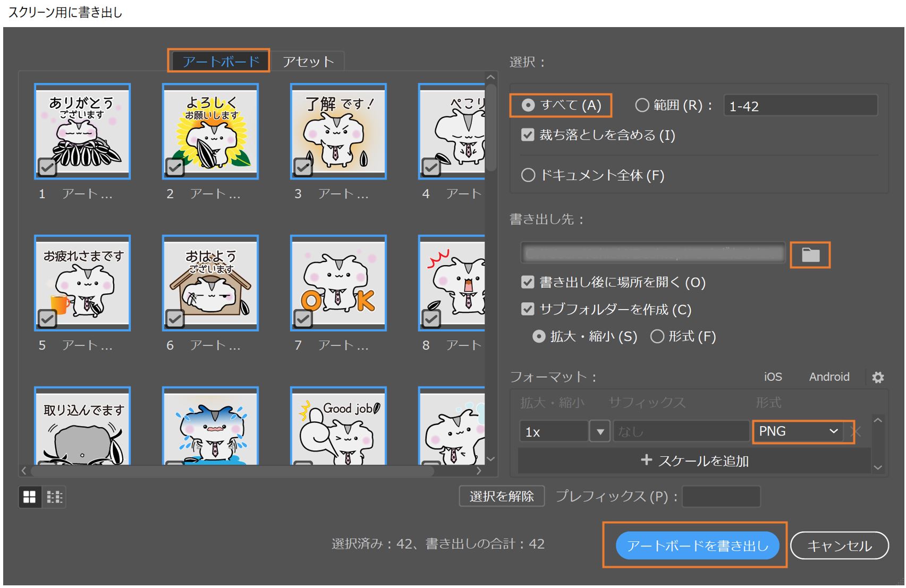906x588 pixels.
Task: Open format settings with gear icon
Action: click(878, 377)
